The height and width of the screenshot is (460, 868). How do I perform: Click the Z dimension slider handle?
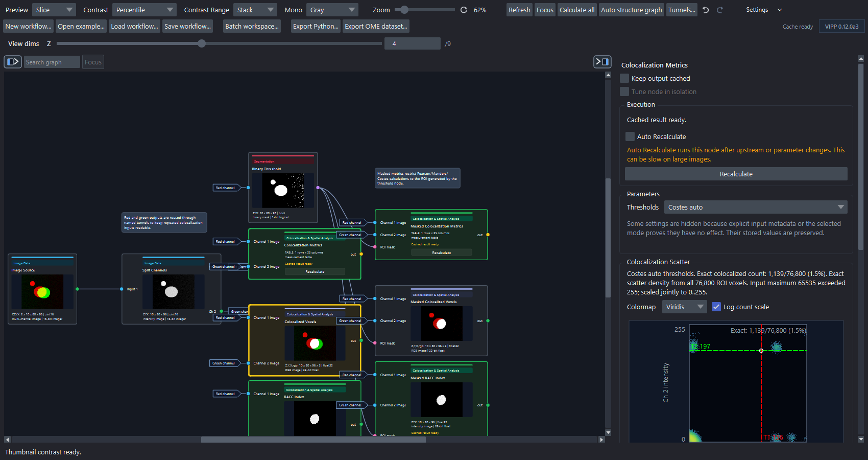[x=202, y=43]
